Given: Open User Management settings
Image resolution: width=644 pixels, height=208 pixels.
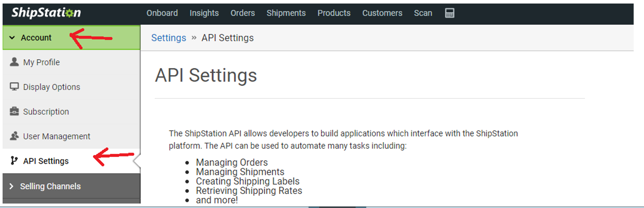Looking at the screenshot, I should point(71,137).
